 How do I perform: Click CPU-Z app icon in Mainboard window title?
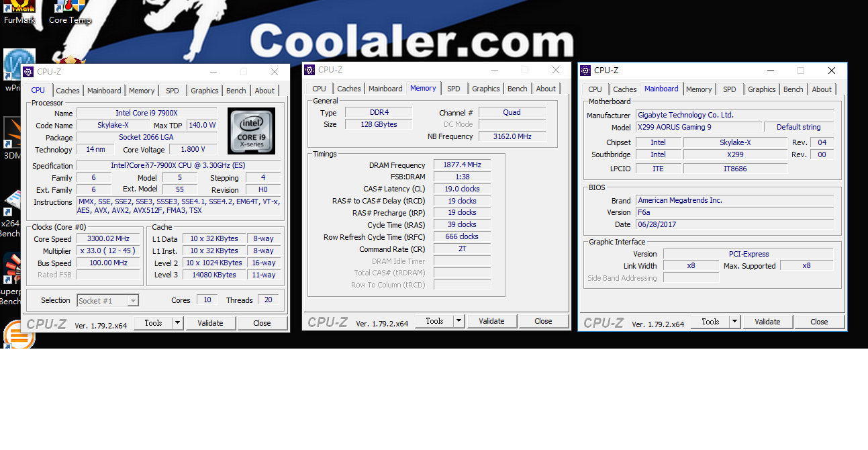pos(585,71)
